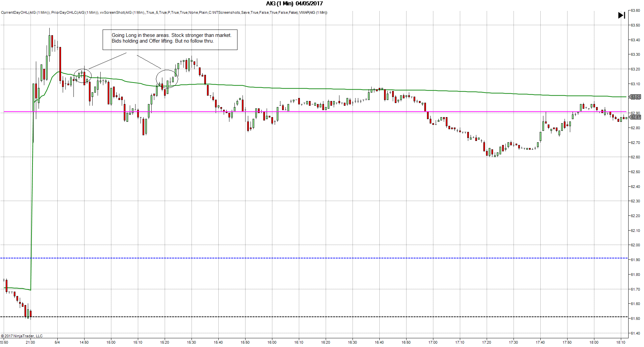Click the 5/4 date axis label

[57, 342]
